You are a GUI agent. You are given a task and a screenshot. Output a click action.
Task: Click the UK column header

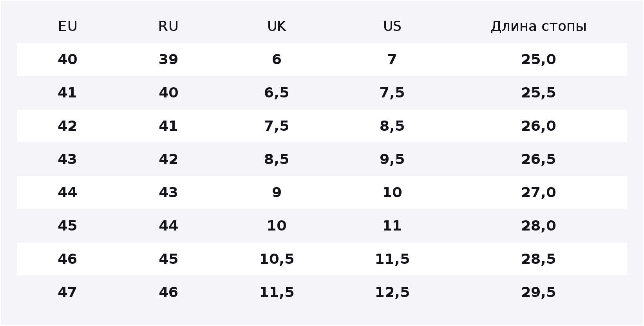277,26
